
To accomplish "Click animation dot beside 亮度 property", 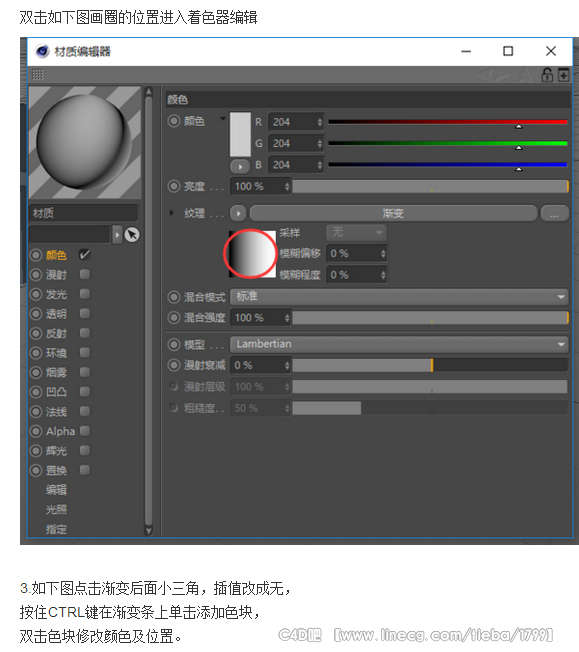I will tap(173, 186).
